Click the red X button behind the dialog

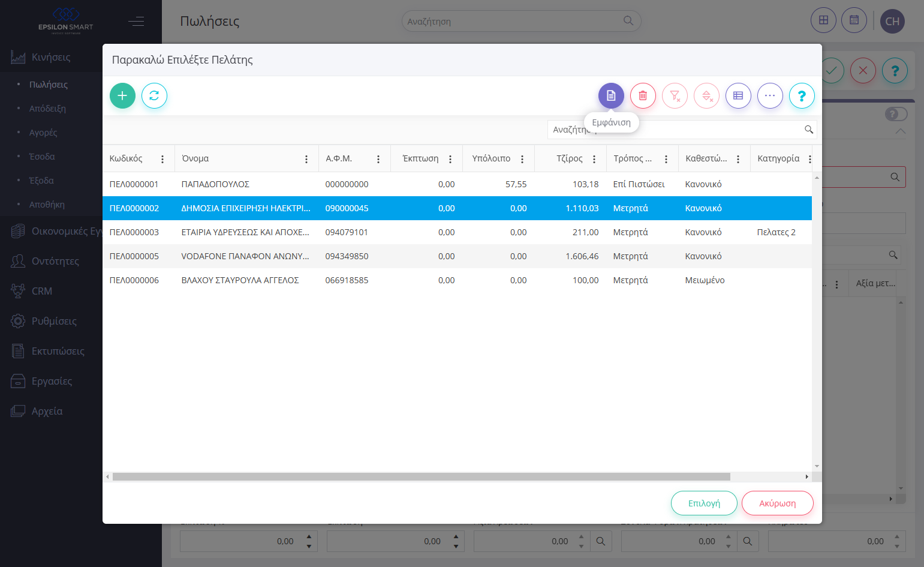point(863,71)
